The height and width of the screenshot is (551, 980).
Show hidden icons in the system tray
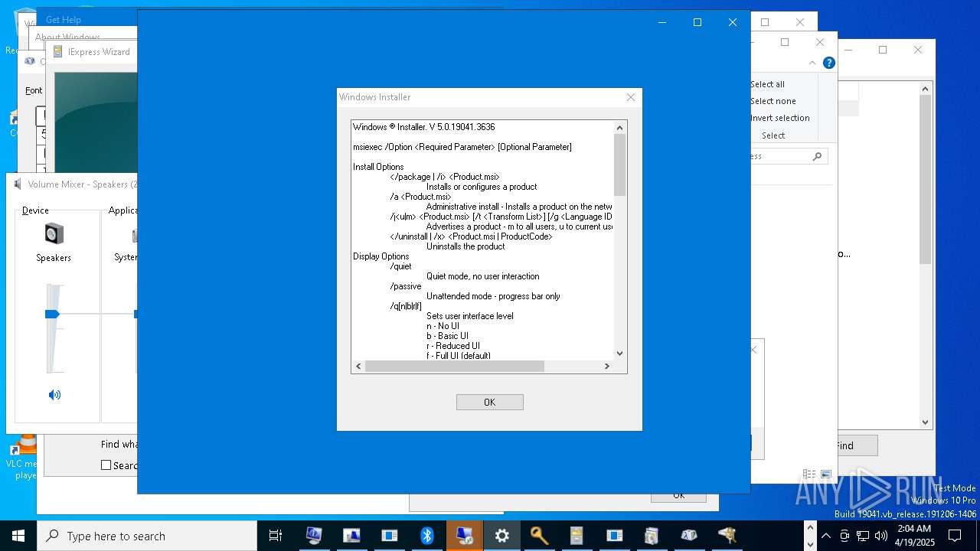point(825,536)
